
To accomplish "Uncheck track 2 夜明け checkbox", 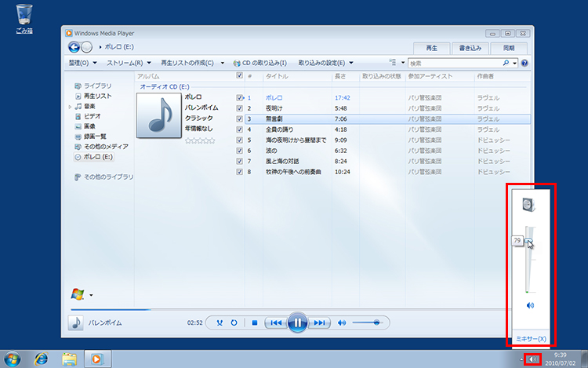I will [239, 108].
